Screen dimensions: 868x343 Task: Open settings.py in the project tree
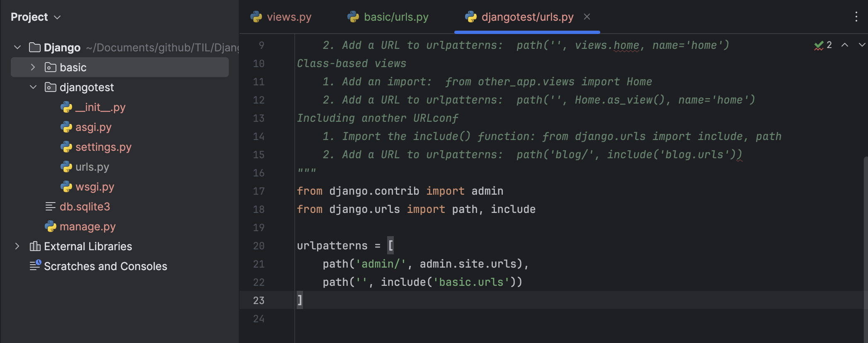pyautogui.click(x=103, y=147)
